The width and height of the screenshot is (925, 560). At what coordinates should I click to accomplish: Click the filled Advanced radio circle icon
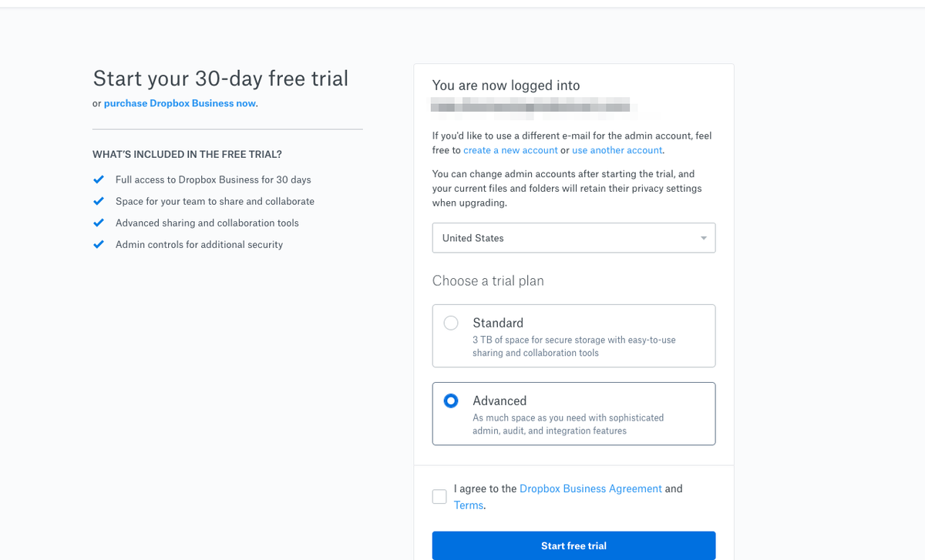451,401
